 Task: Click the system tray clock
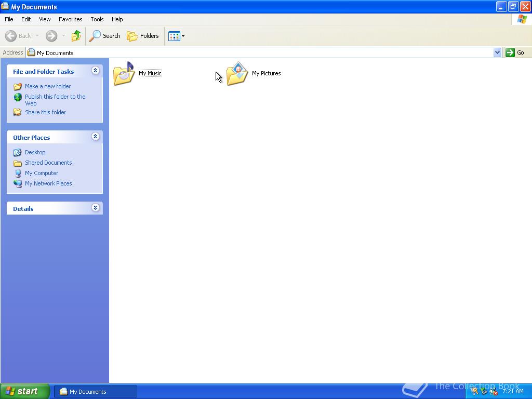513,392
